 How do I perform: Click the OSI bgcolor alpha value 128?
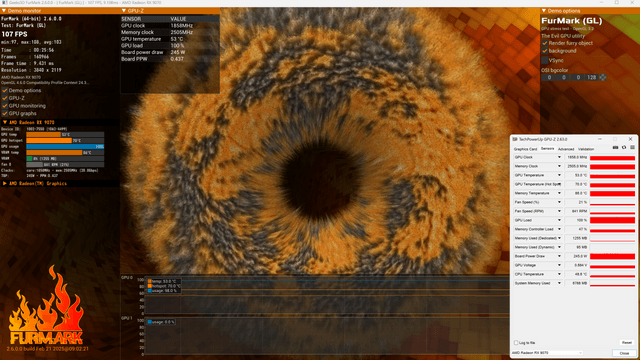(x=591, y=77)
